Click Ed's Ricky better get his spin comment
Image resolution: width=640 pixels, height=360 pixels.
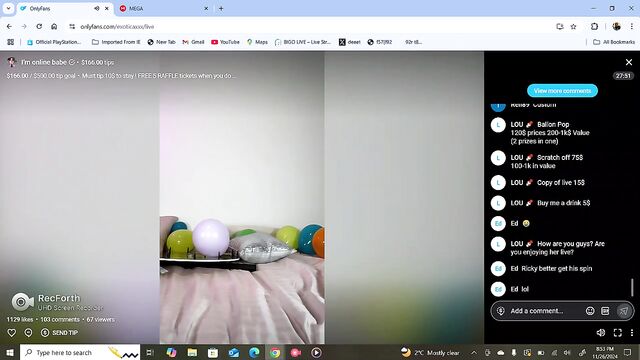(551, 269)
